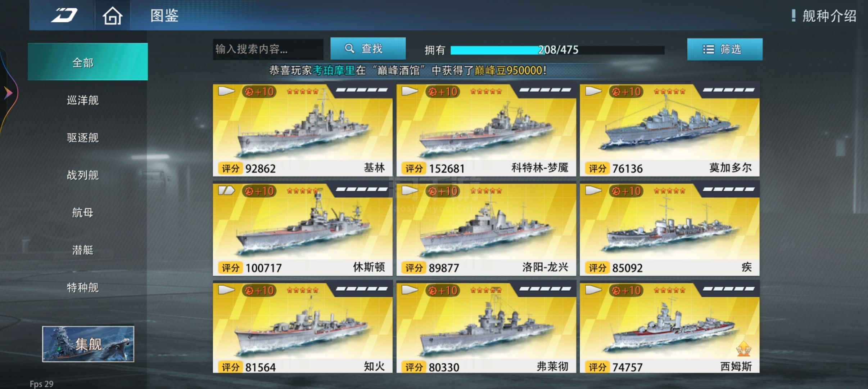Click the back arrow logo icon

[64, 15]
